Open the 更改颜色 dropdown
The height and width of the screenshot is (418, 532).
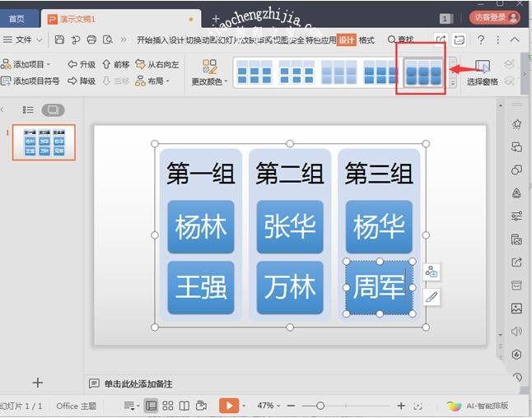point(209,72)
